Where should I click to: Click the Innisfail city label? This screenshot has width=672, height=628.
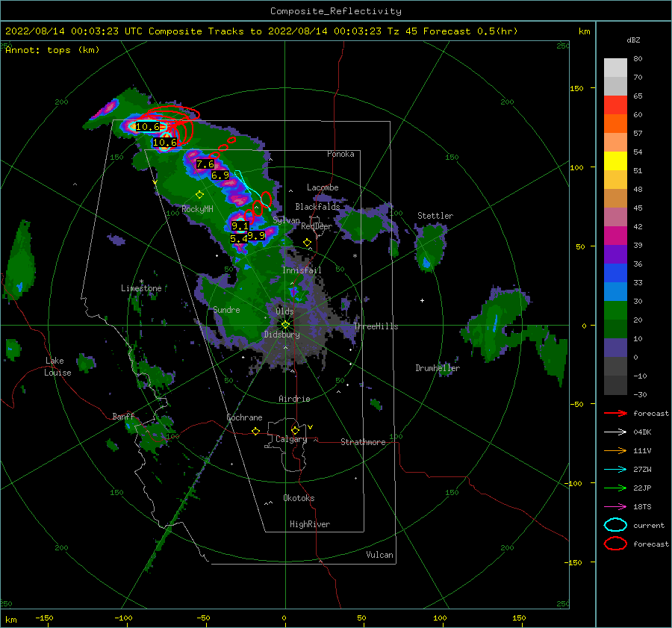[302, 270]
